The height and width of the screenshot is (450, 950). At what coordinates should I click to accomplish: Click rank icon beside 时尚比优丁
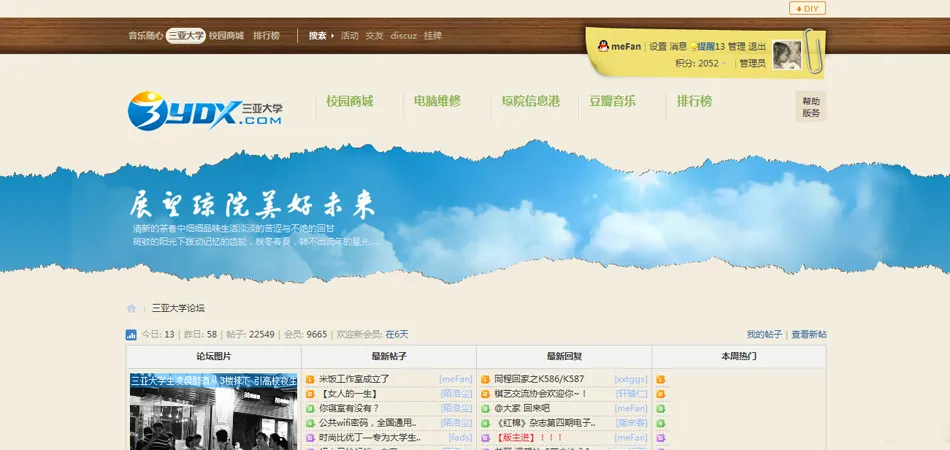point(310,437)
